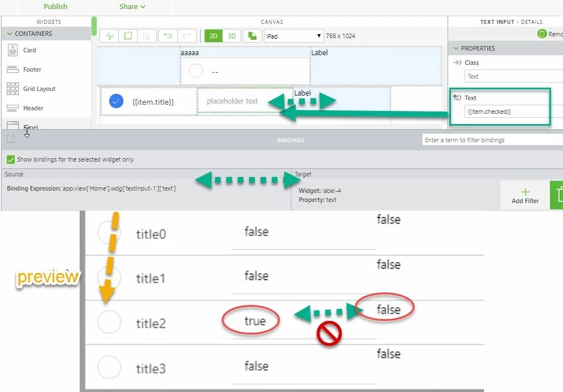Click the Add Filter button
Viewport: 563px width, 392px height.
[x=525, y=196]
